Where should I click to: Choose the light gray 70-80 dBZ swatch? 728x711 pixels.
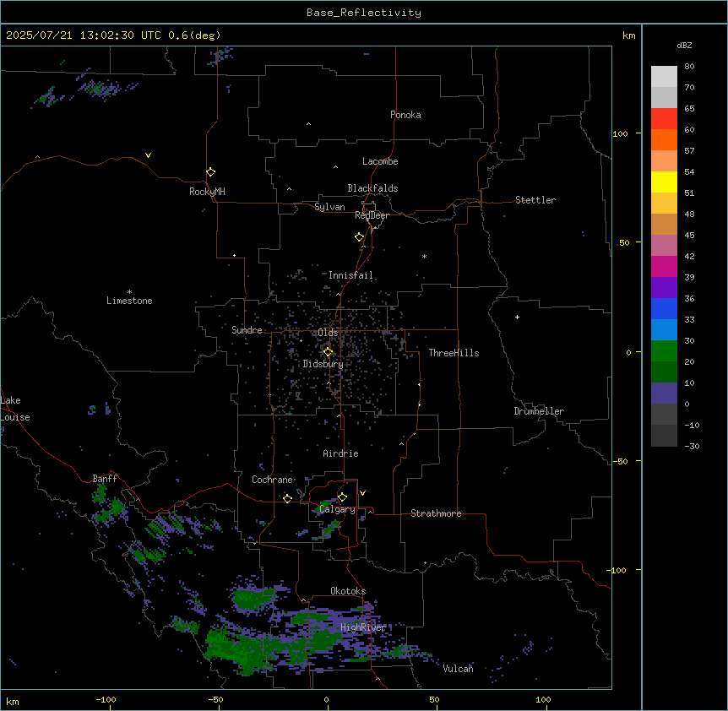click(664, 77)
